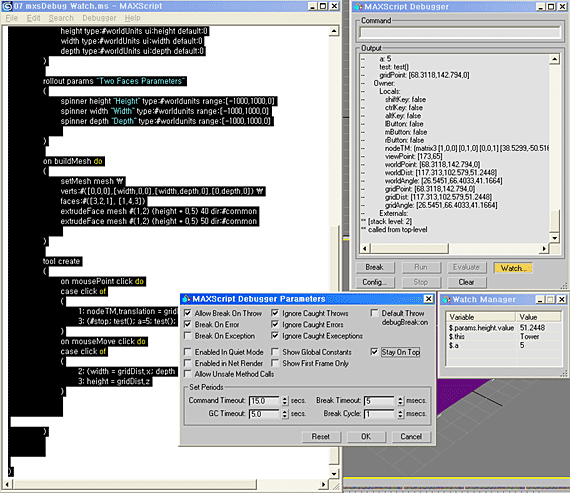
Task: Open the Watch... manager button
Action: pos(513,268)
